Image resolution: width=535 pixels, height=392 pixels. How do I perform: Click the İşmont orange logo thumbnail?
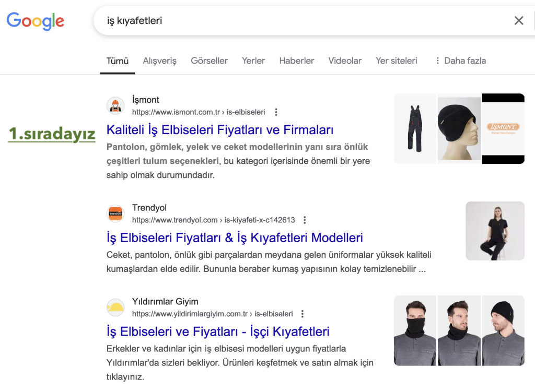tap(503, 128)
